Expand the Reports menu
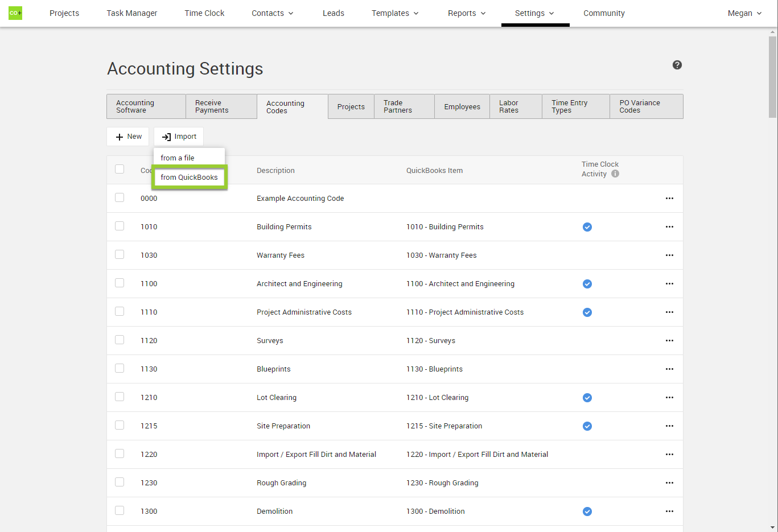The image size is (778, 532). tap(467, 13)
